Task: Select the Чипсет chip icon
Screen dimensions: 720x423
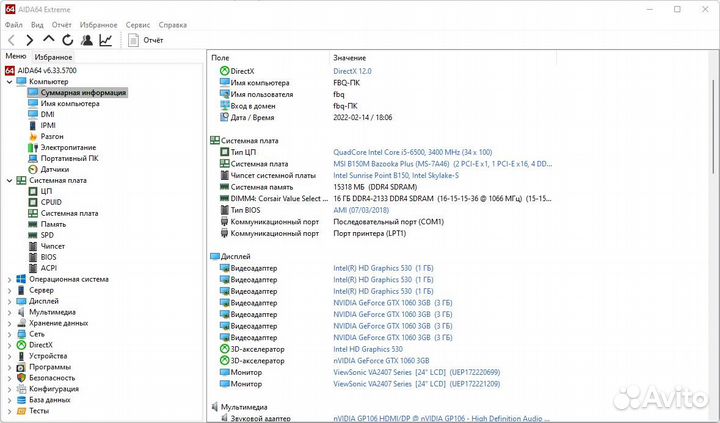Action: [33, 246]
